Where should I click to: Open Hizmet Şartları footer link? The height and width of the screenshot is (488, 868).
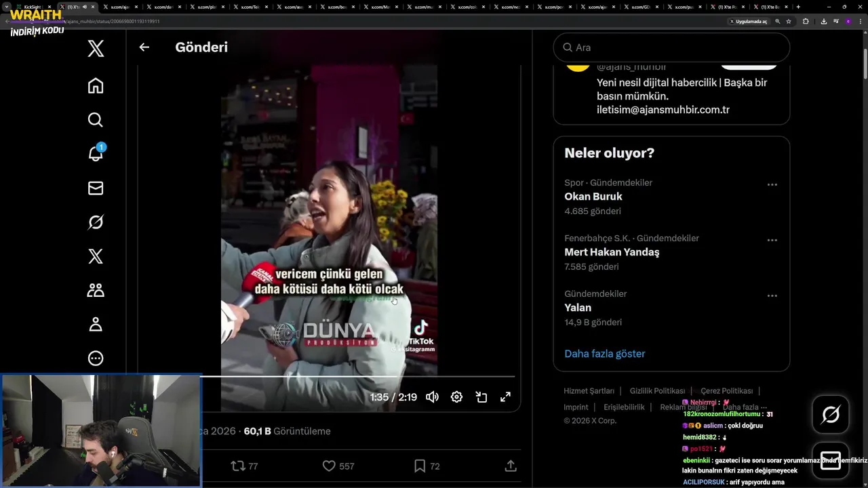(589, 391)
